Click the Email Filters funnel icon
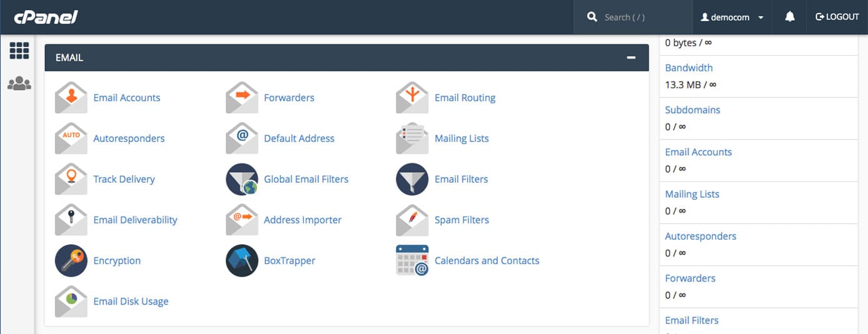 (x=412, y=179)
